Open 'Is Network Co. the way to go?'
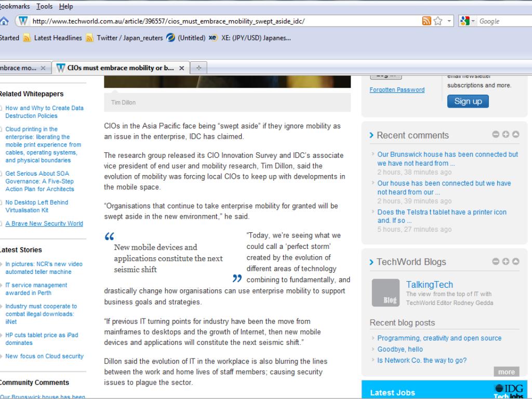 pos(422,361)
